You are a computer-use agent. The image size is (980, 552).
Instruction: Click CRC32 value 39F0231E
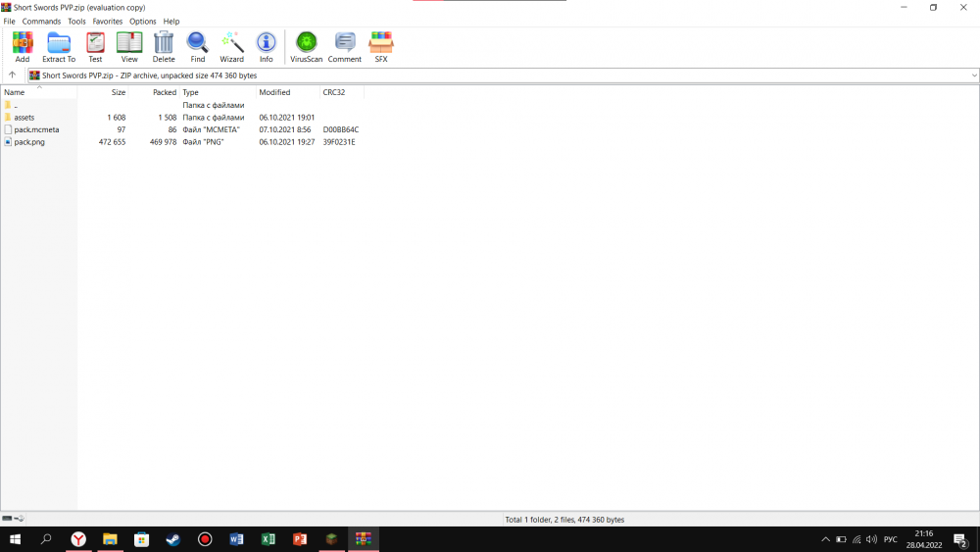[339, 142]
